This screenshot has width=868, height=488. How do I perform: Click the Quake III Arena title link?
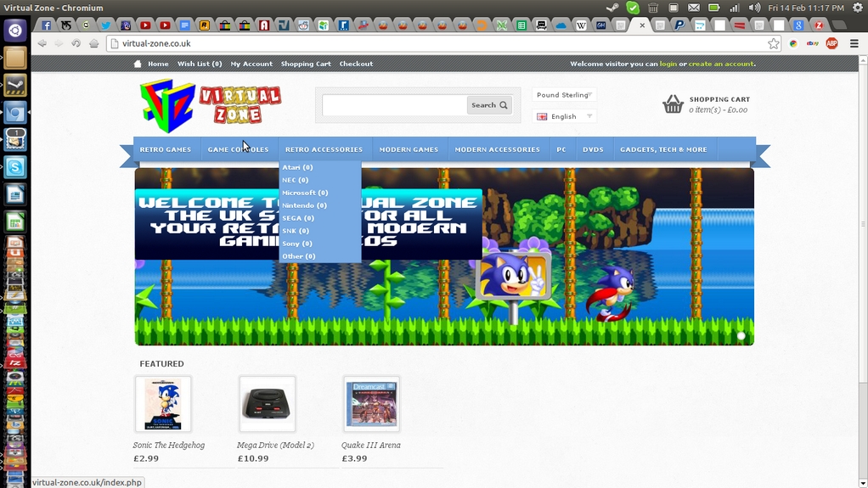click(x=371, y=445)
